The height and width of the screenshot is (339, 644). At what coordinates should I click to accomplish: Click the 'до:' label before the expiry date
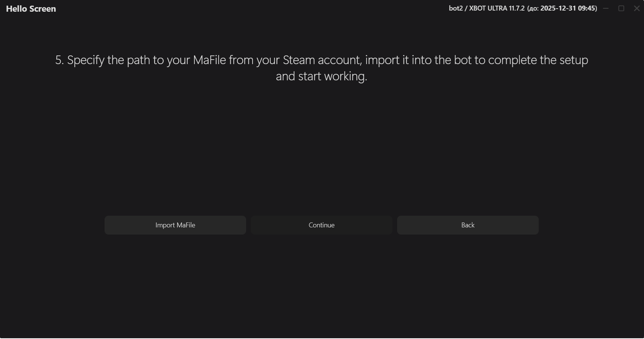533,9
